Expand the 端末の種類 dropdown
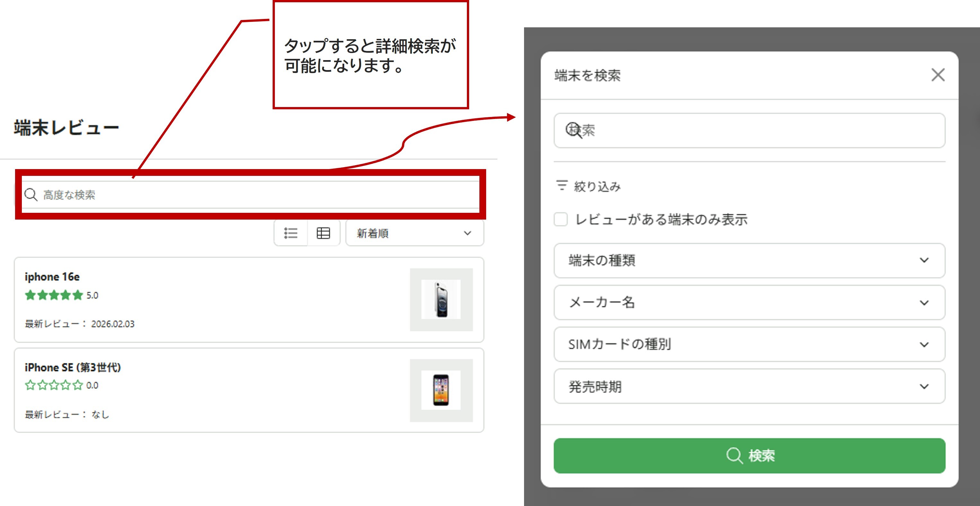 (x=749, y=260)
